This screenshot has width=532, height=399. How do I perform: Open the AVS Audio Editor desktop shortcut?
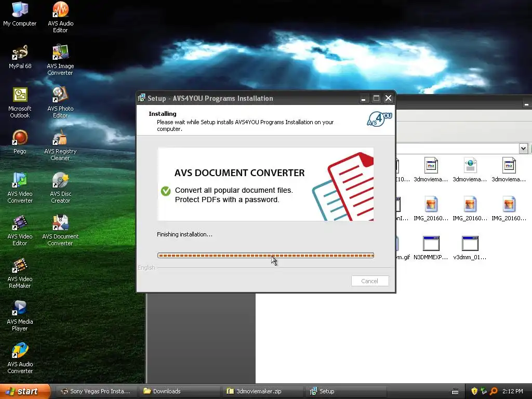pyautogui.click(x=60, y=17)
